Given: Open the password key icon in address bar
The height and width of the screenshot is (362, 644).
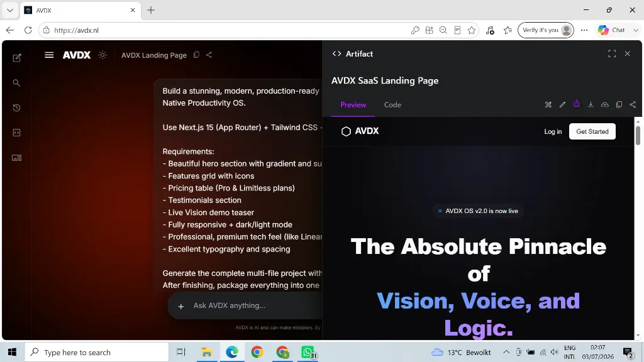Looking at the screenshot, I should click(415, 30).
